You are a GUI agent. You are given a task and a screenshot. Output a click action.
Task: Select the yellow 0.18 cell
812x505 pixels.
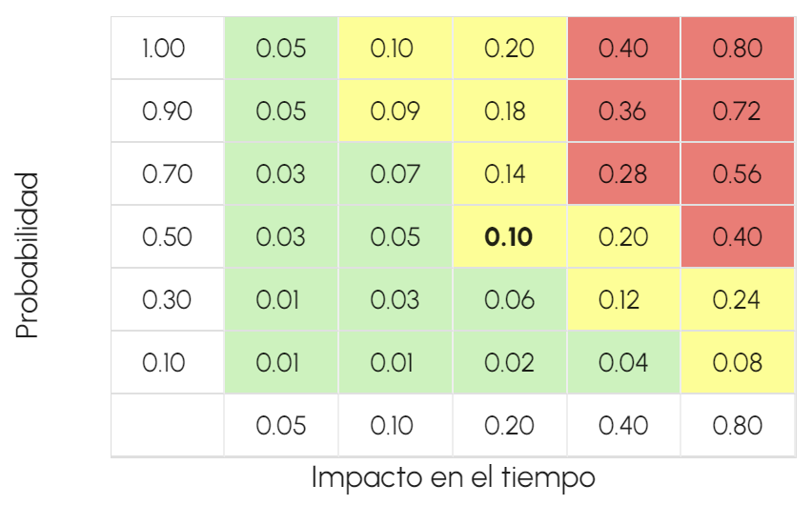tap(509, 111)
